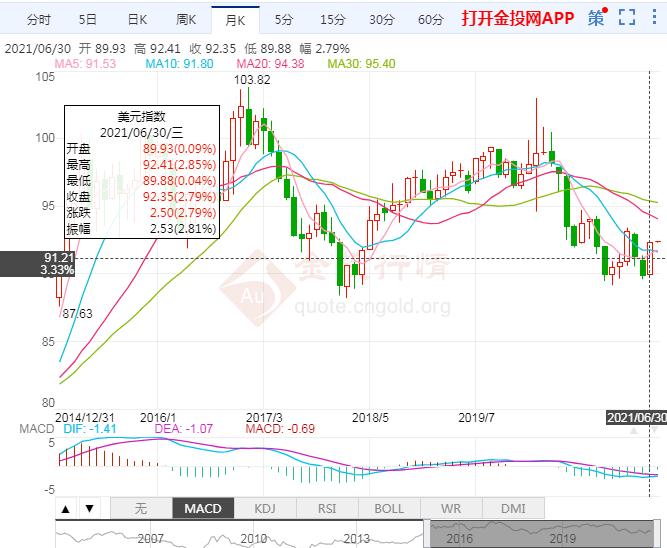Switch indicator panel to DMI
The image size is (667, 548).
pos(512,508)
